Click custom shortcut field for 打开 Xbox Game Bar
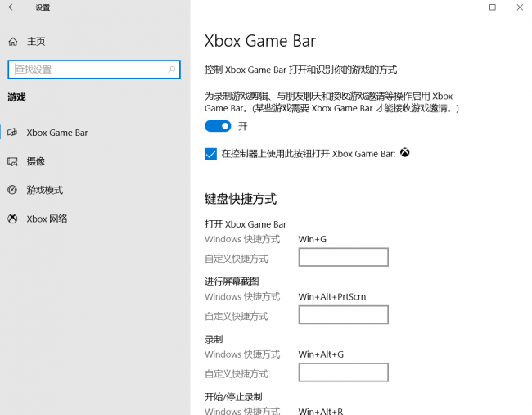 point(344,257)
